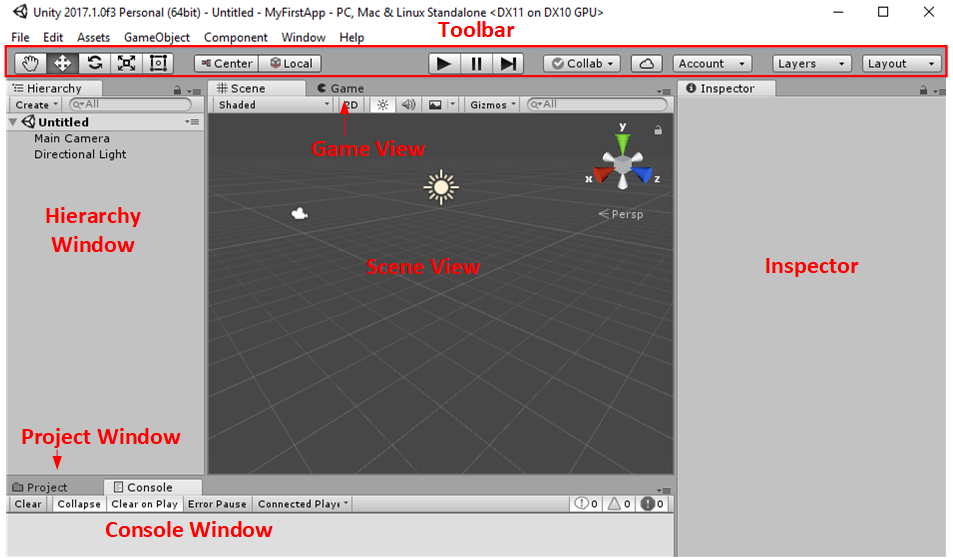Open the Layers dropdown
Screen dimensions: 953x558
pos(811,63)
